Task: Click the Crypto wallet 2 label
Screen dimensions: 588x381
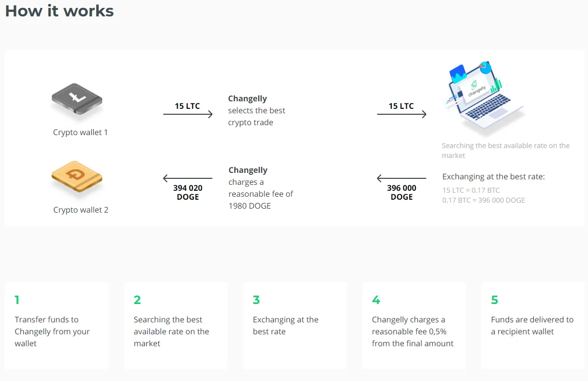Action: pos(81,210)
